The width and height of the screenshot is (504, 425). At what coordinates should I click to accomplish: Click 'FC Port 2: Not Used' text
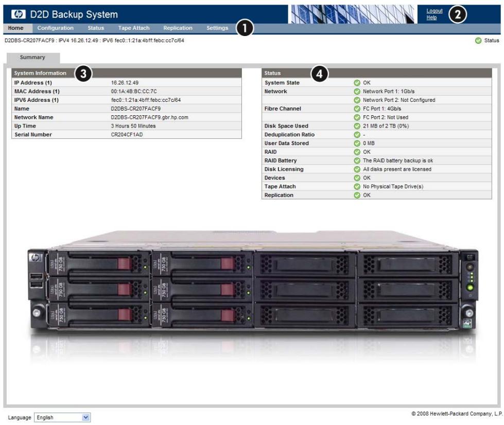(386, 118)
